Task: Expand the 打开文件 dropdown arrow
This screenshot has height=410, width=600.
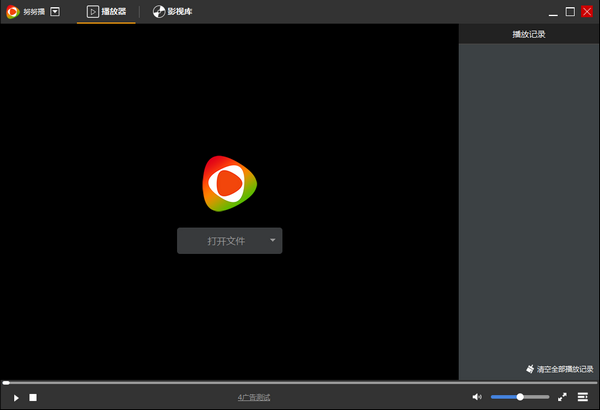Action: pyautogui.click(x=272, y=241)
